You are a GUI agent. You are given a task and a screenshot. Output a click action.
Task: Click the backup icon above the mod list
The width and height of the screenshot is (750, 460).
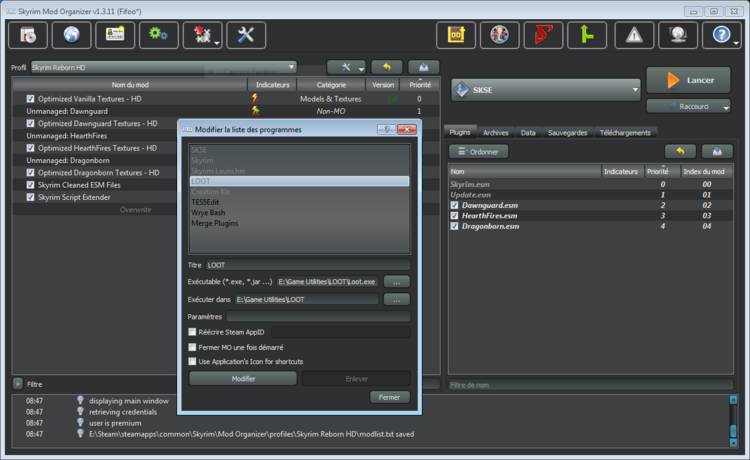(x=423, y=67)
